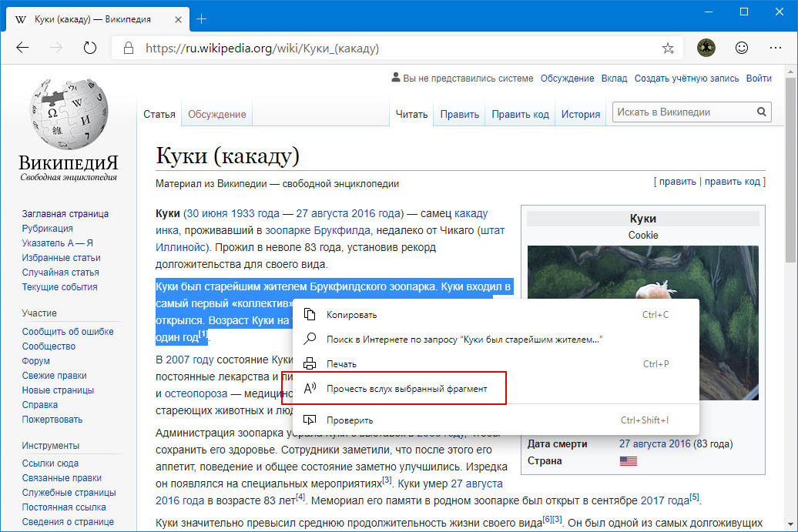Viewport: 798px width, 532px height.
Task: Click the Создать учётную запись link
Action: 686,79
